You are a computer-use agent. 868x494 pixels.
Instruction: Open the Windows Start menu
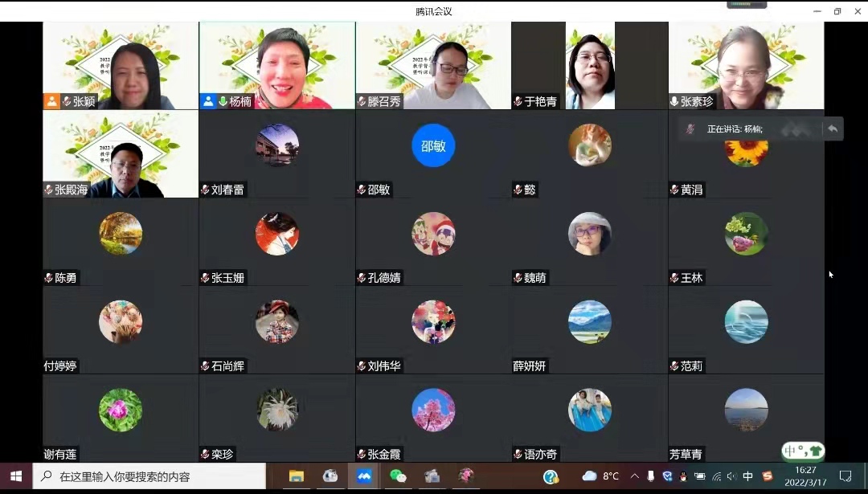coord(16,476)
